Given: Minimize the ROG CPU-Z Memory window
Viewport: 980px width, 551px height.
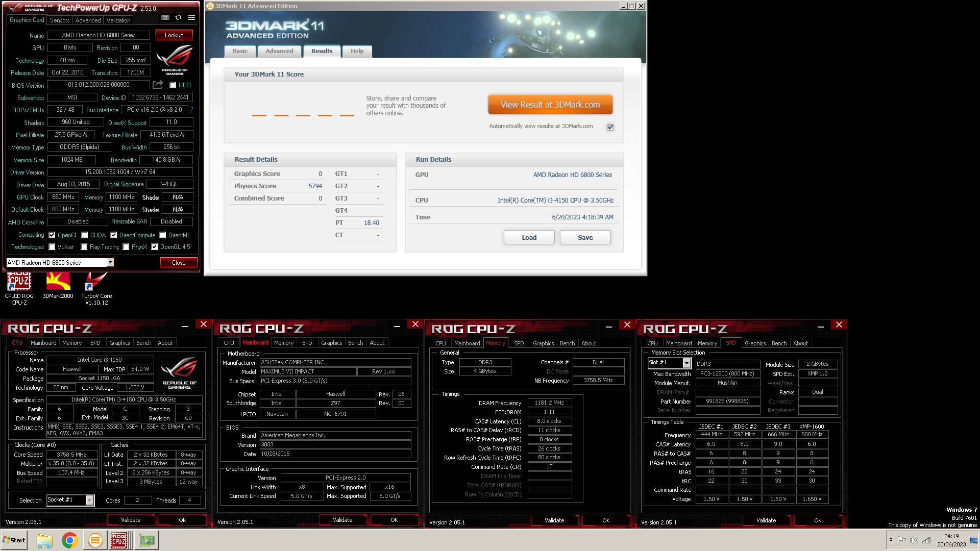Looking at the screenshot, I should [x=609, y=327].
